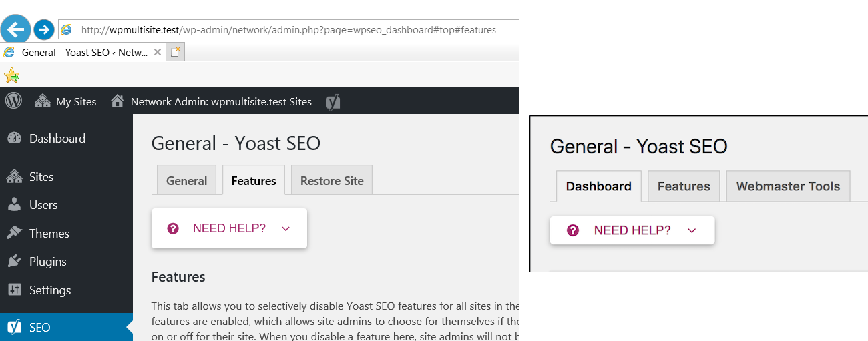This screenshot has height=341, width=868.
Task: Click the add-to-favorites star icon
Action: (11, 75)
